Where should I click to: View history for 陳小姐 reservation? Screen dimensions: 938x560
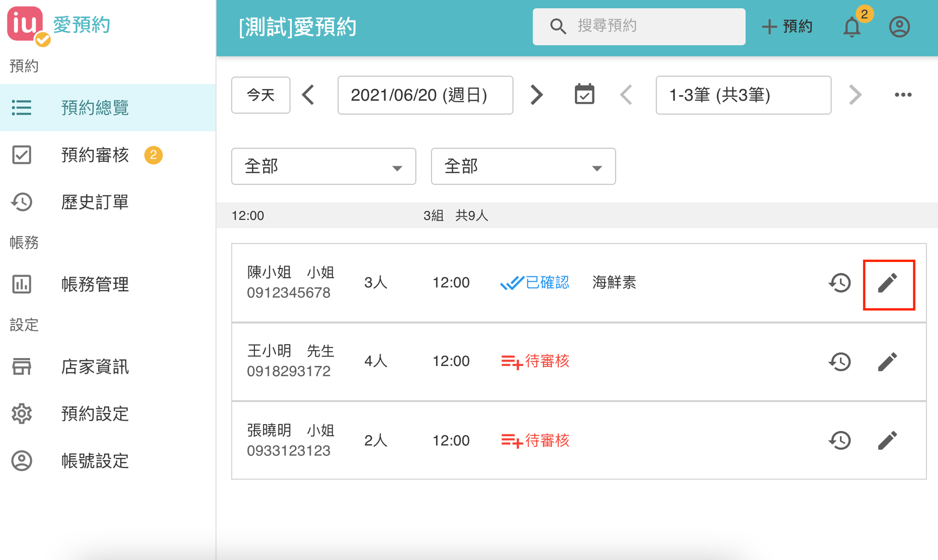click(x=840, y=283)
